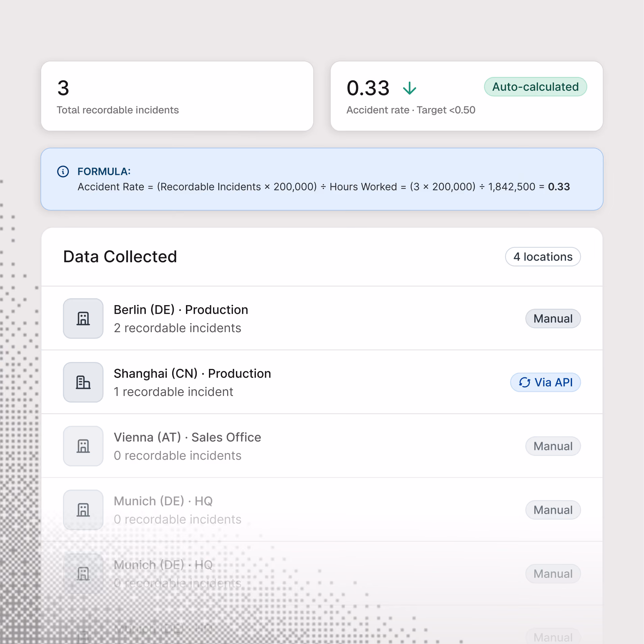The image size is (644, 644).
Task: Select the Vienna (AT) · Sales Office title
Action: pos(187,437)
